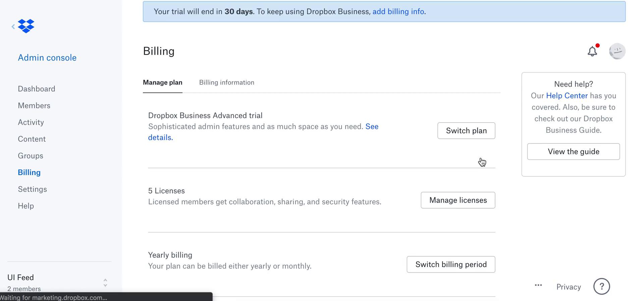Open the account avatar menu
Viewport: 644px width, 301px height.
[x=617, y=51]
